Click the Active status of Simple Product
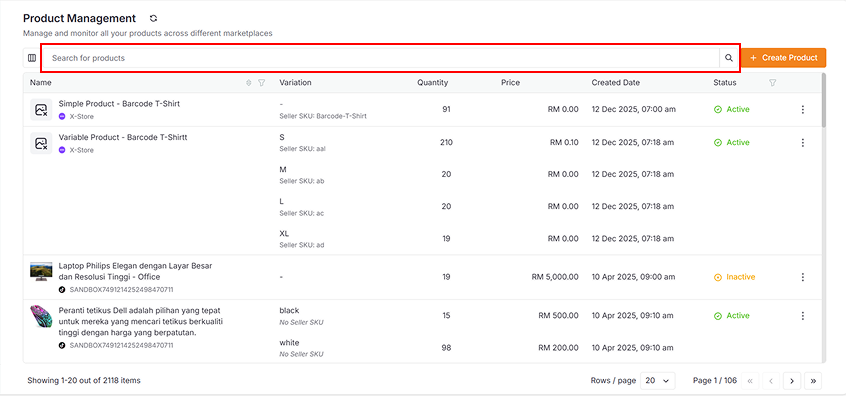This screenshot has width=846, height=396. (x=732, y=109)
